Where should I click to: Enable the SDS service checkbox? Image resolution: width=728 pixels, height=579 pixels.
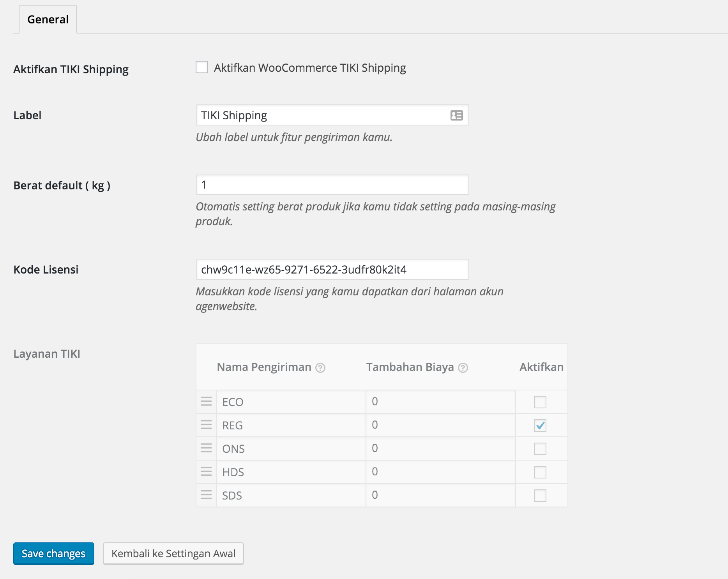[540, 495]
